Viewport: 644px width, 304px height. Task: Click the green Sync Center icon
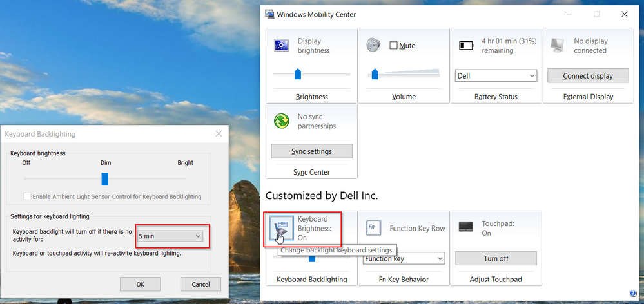[x=282, y=122]
